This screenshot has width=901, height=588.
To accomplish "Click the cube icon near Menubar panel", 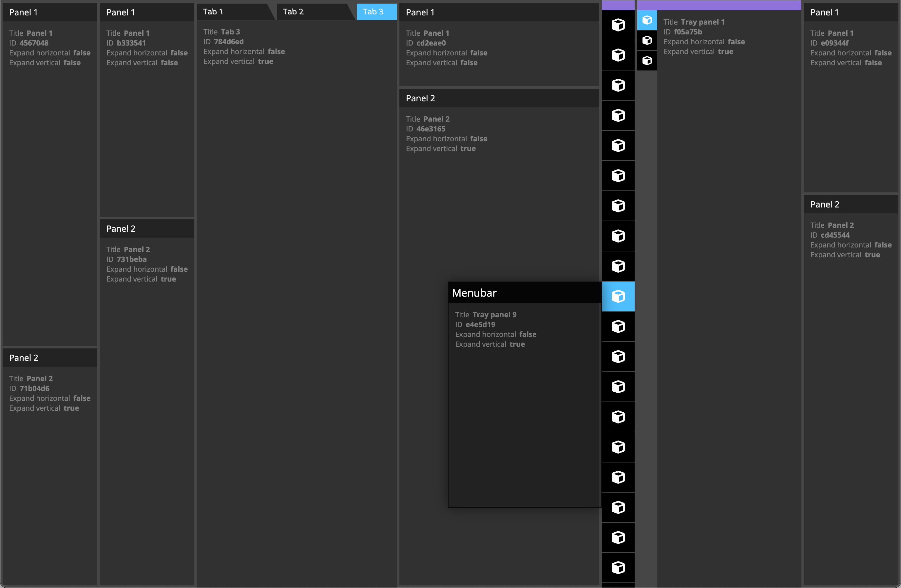I will tap(618, 296).
